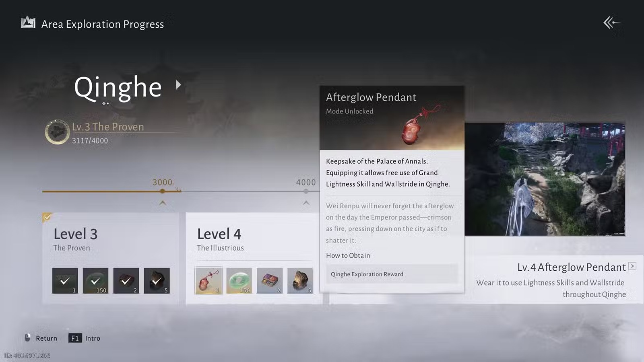644x362 pixels.
Task: Click the mouse Return icon
Action: [x=27, y=338]
